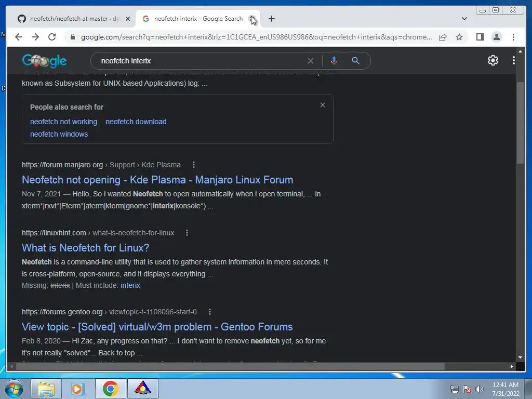This screenshot has height=399, width=532.
Task: Open network status tray icon
Action: pyautogui.click(x=454, y=389)
